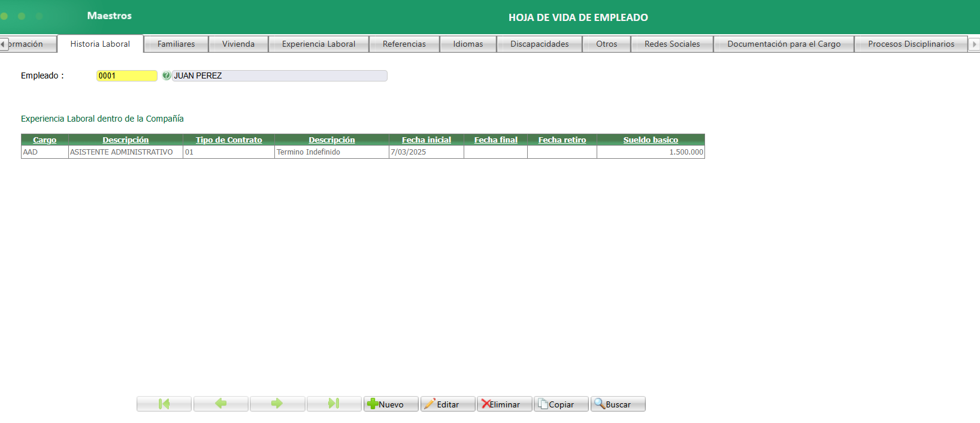The width and height of the screenshot is (980, 423).
Task: Click the Nuevo button
Action: 391,404
